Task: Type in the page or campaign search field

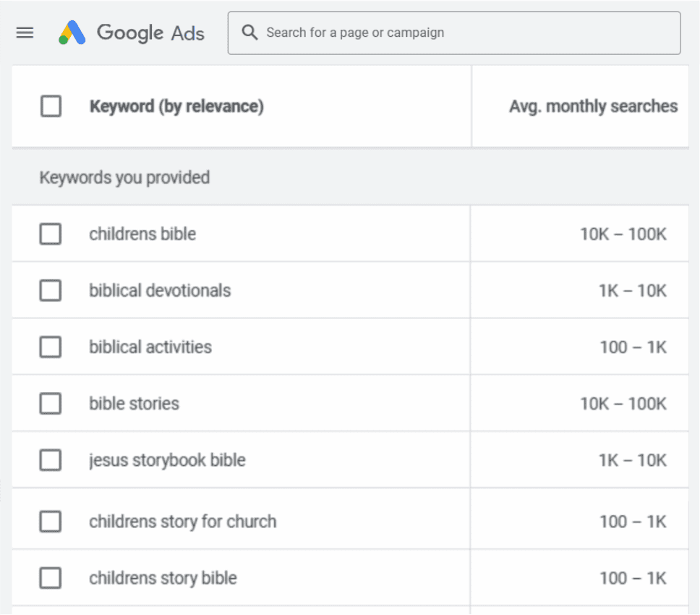Action: [463, 33]
